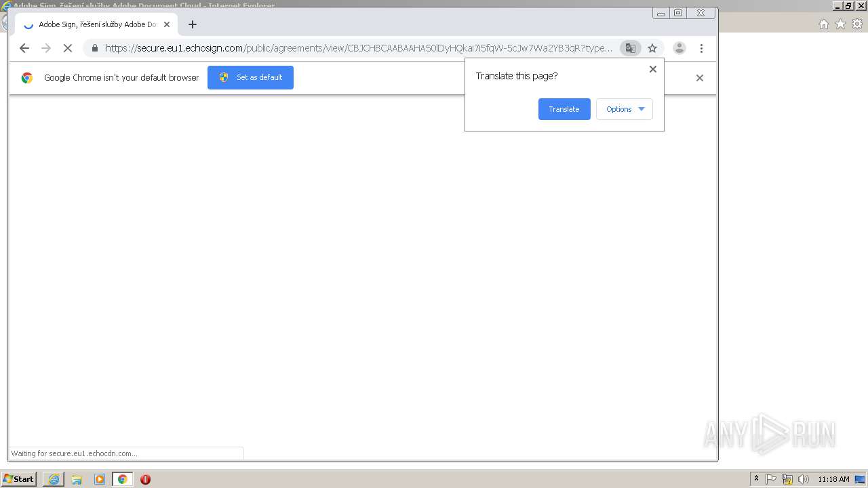The width and height of the screenshot is (868, 488).
Task: Click Internet Explorer home icon
Action: 823,24
